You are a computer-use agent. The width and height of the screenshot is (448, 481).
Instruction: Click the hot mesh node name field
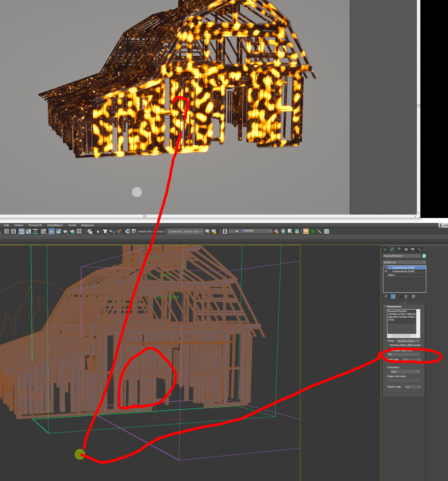pos(403,354)
